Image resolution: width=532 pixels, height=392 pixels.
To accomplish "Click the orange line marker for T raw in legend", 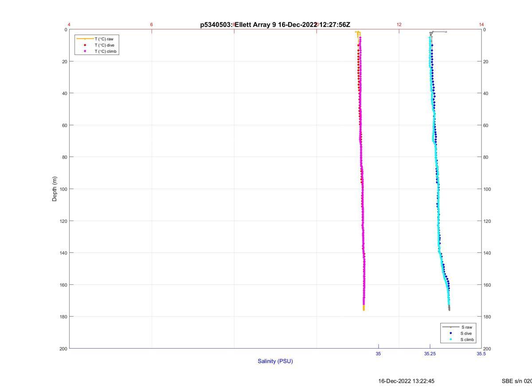I will click(x=85, y=39).
